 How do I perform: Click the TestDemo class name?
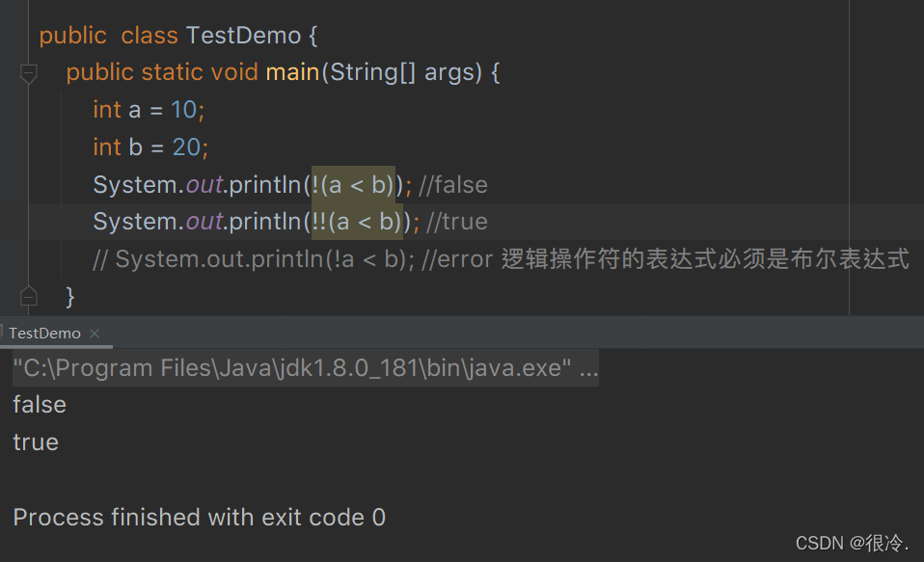click(243, 36)
